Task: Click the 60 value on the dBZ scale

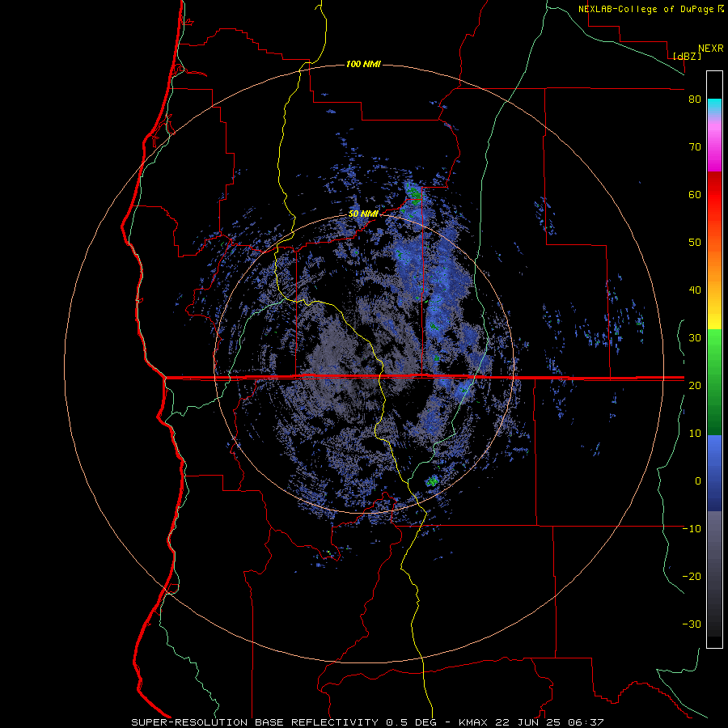Action: 695,194
